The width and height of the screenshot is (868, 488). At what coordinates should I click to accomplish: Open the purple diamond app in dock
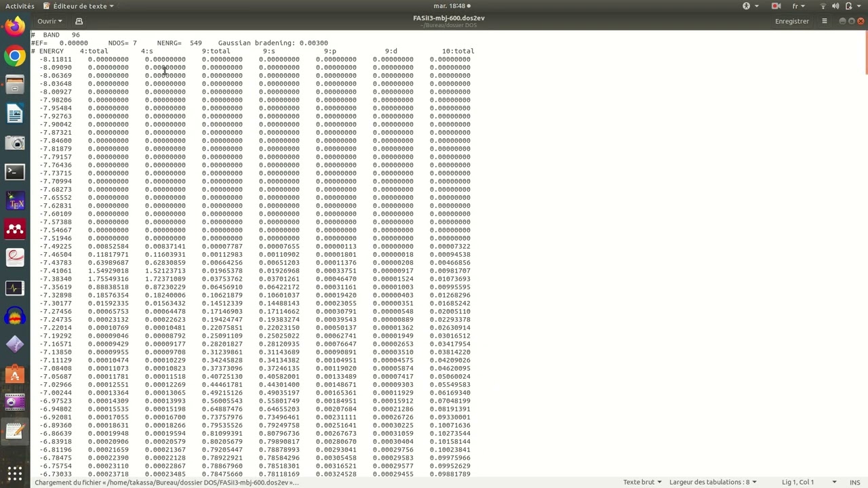pos(15,346)
